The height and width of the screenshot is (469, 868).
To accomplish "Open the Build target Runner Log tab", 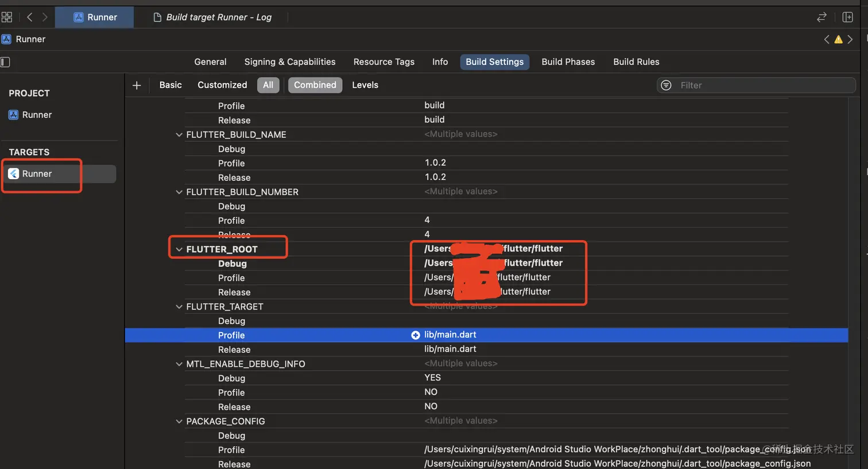I will coord(212,17).
